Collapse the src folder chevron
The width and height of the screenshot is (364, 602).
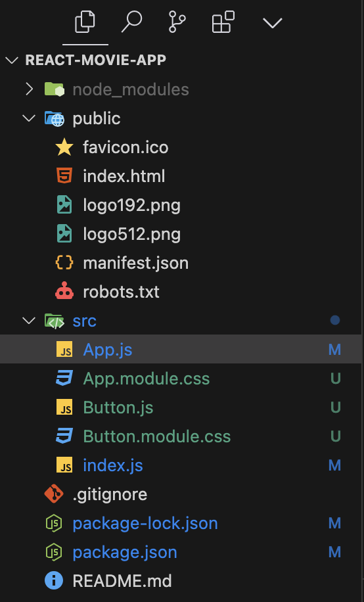pos(29,321)
